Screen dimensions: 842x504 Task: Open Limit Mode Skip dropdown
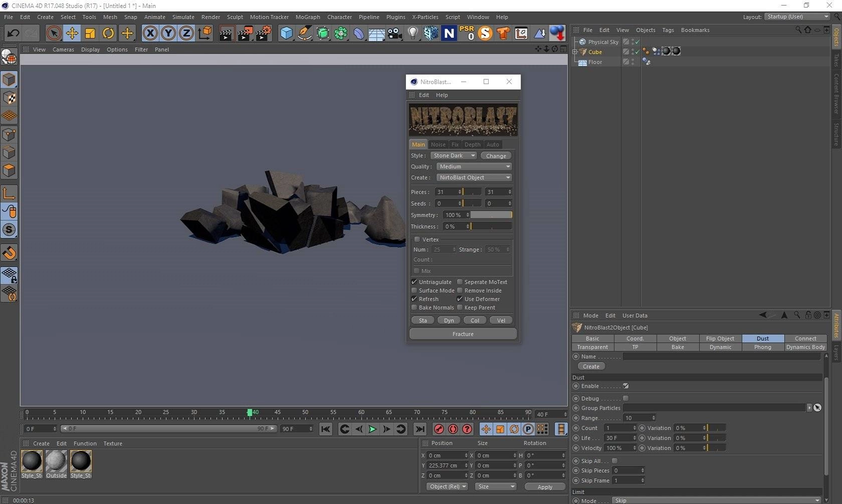point(717,500)
